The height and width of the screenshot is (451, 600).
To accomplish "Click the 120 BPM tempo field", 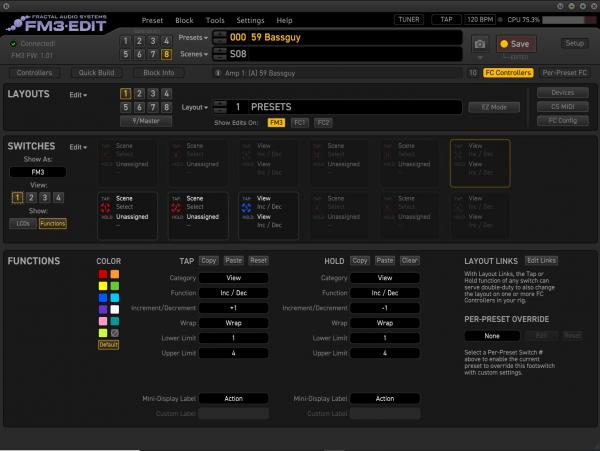I will (x=480, y=20).
